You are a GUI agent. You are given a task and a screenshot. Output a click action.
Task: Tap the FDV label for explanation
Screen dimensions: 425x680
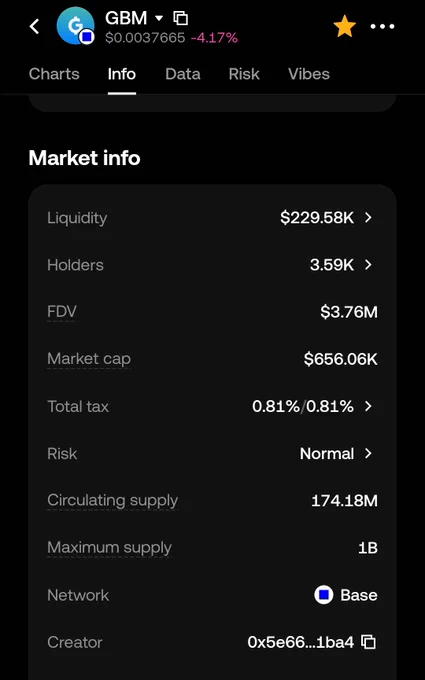[62, 311]
